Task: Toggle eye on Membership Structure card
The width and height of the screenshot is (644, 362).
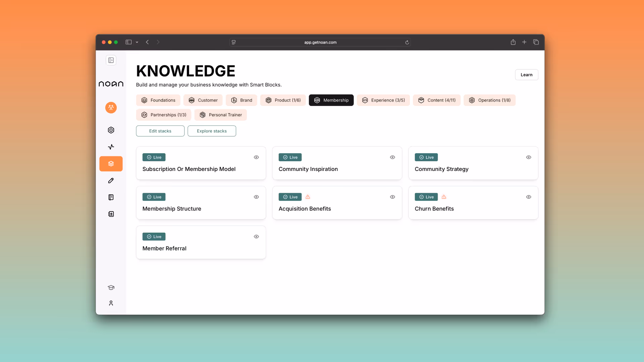Action: [x=256, y=197]
